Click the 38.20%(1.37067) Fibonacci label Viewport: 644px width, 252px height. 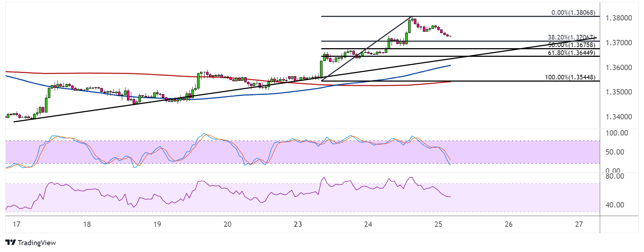[571, 37]
